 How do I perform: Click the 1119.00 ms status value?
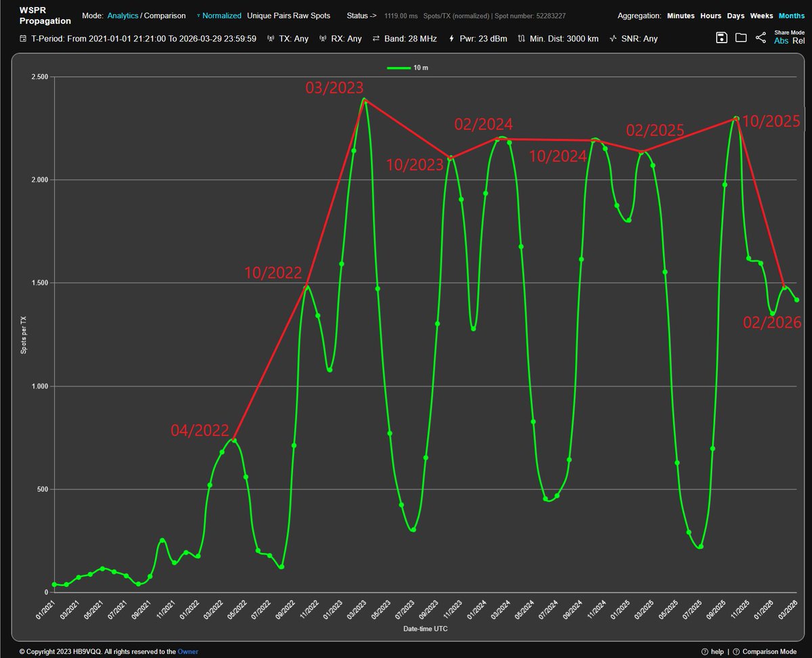[401, 15]
